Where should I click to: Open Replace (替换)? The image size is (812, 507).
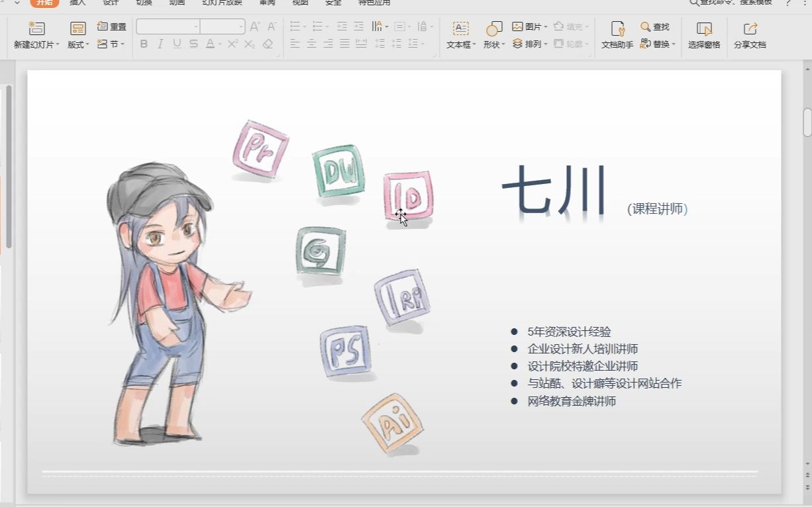tap(656, 44)
